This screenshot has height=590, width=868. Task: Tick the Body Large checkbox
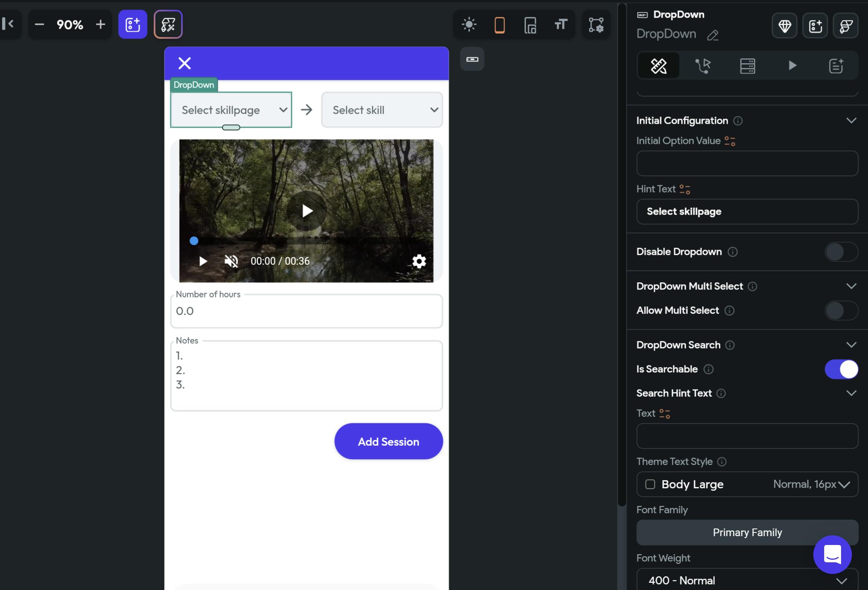click(650, 484)
